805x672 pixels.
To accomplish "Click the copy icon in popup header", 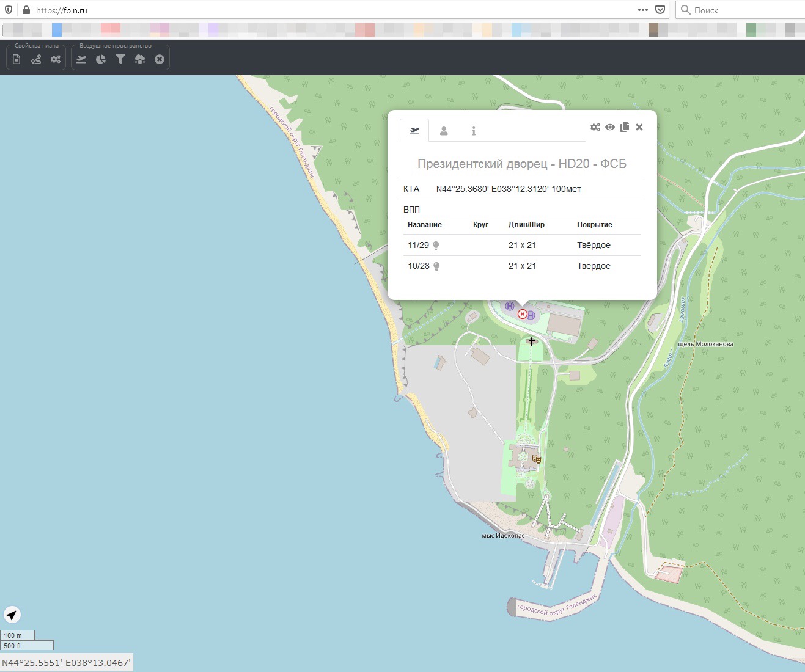I will [625, 127].
